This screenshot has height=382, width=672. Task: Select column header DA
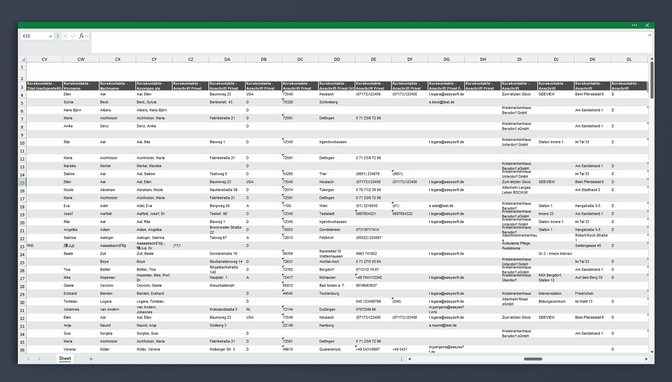227,59
